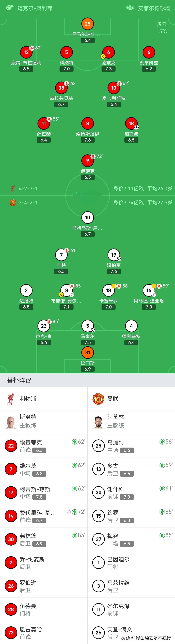Click the referee whistle icon beside 迈克尔-奥利弗
This screenshot has height=644, width=175.
click(x=10, y=8)
